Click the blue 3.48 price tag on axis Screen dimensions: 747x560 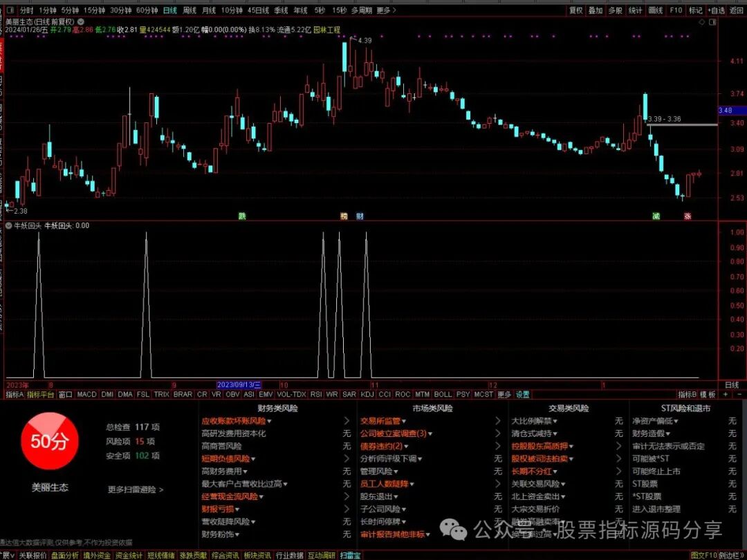(x=732, y=111)
